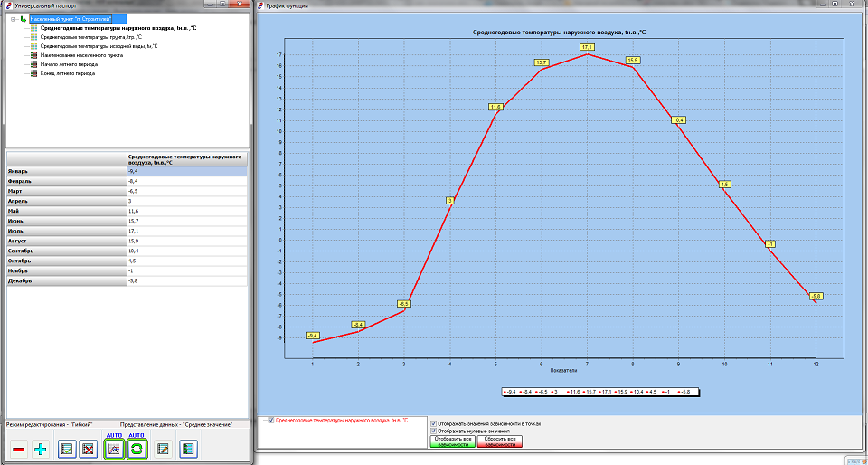868x465 pixels.
Task: Click green arrow icon of root settlement node
Action: tap(23, 19)
